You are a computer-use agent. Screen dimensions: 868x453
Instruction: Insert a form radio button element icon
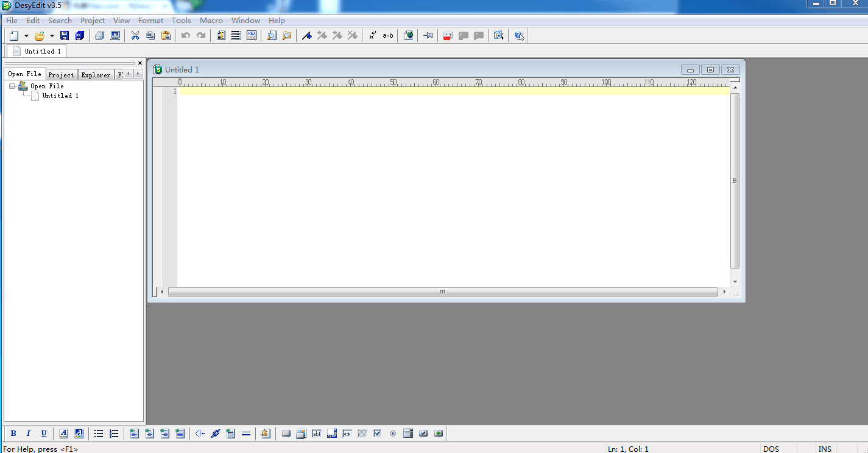[392, 434]
